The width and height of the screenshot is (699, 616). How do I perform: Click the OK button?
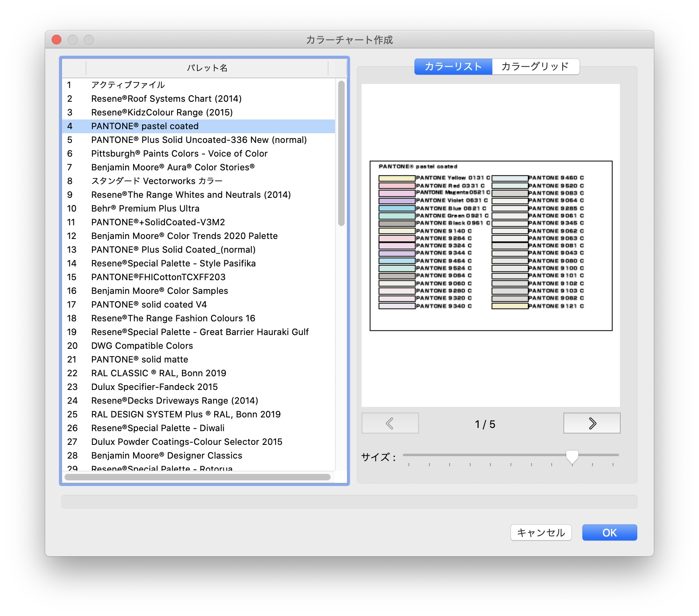pos(609,532)
